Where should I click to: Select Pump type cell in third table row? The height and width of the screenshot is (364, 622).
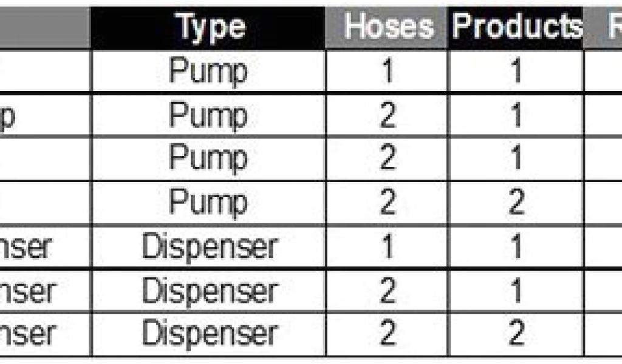(209, 158)
